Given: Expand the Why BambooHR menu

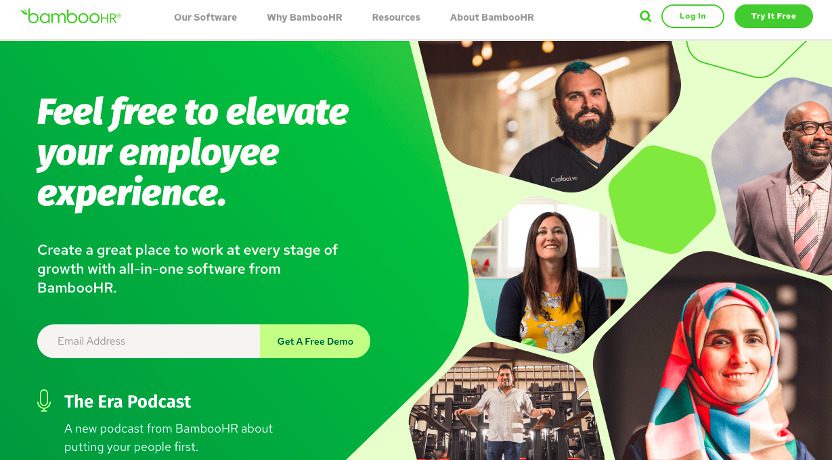Looking at the screenshot, I should point(305,17).
